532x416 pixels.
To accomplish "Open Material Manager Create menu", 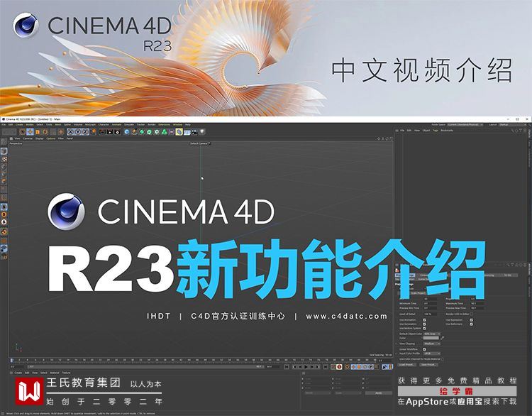I will pos(18,373).
